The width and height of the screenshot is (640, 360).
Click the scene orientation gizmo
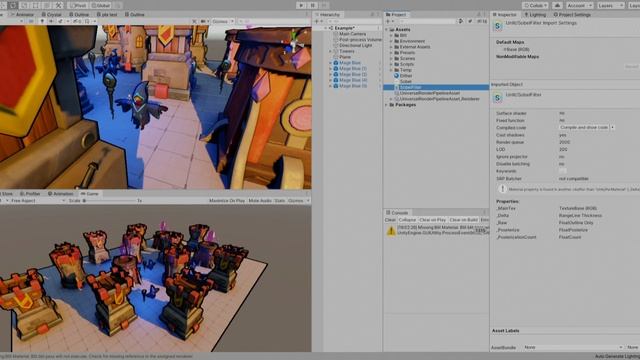pos(294,44)
